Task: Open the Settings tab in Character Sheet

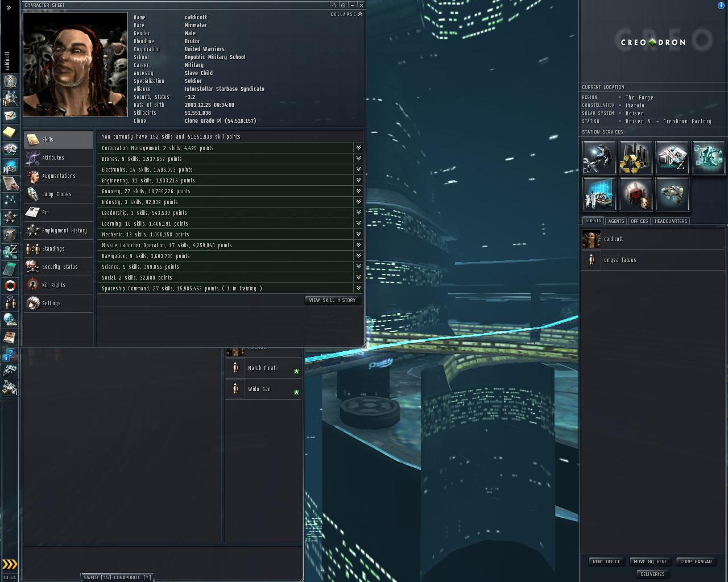Action: coord(58,303)
